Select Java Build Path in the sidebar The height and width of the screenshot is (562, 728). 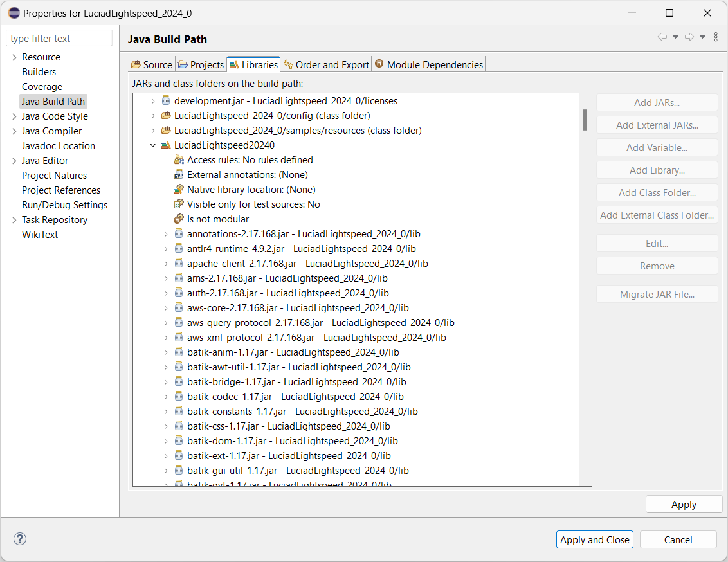(x=53, y=101)
